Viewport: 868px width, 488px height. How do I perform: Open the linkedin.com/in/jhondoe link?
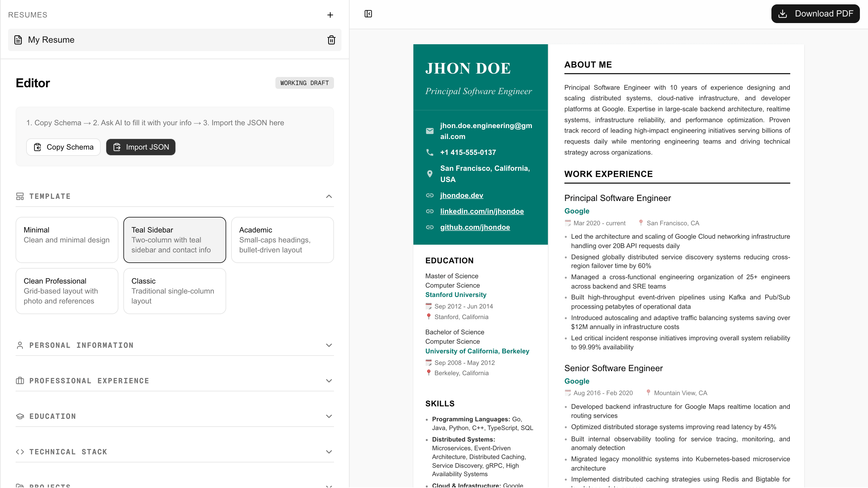(482, 211)
